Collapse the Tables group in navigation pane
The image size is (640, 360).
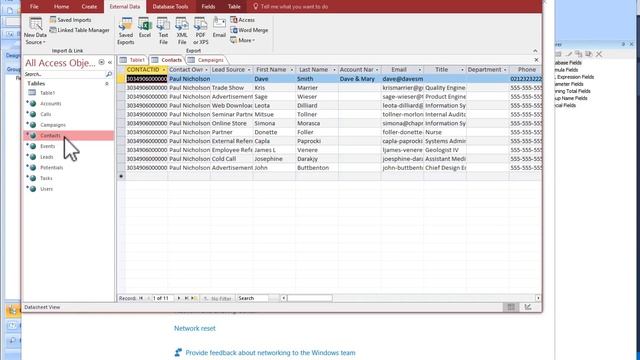pos(107,83)
